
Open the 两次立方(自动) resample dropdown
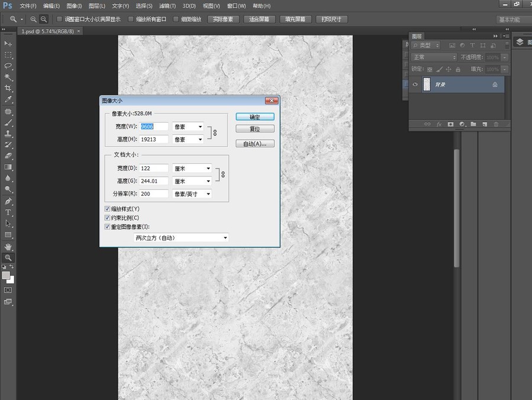(181, 238)
